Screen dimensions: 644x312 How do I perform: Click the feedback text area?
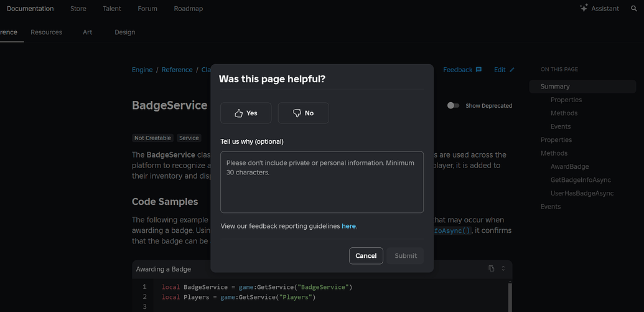(x=322, y=182)
